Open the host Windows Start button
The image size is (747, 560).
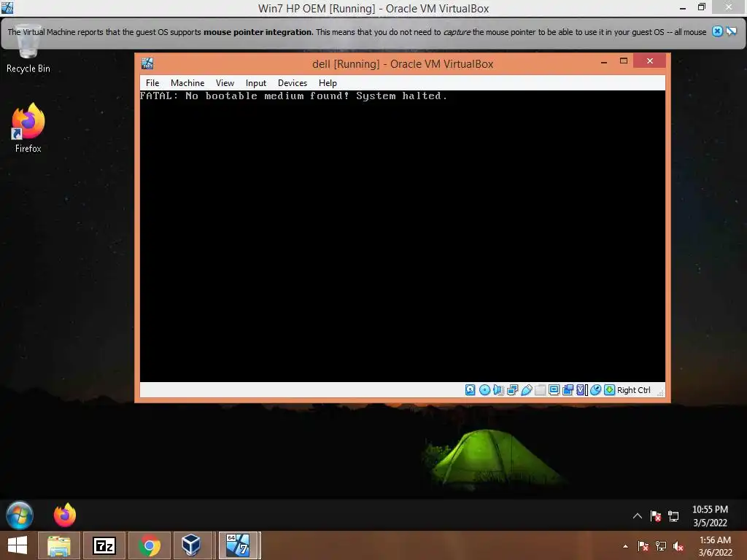(x=18, y=545)
